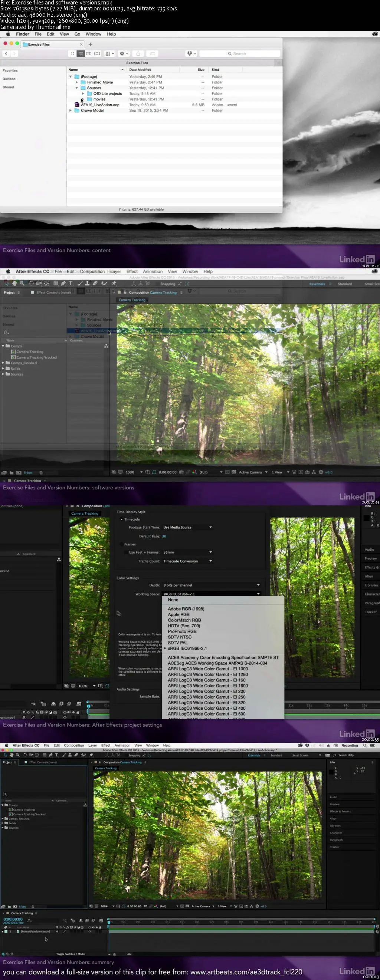This screenshot has height=980, width=380.
Task: Click the Info panel color swatch in the summary frame
Action: point(331,772)
